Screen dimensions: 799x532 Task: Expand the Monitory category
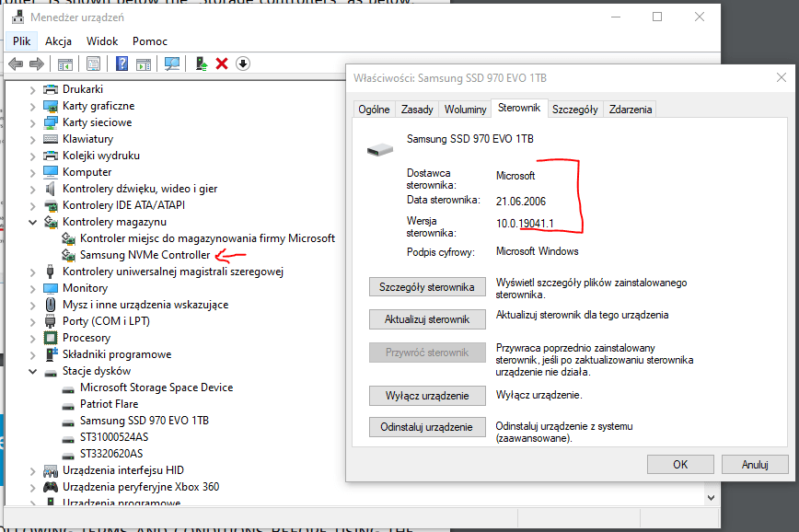click(x=32, y=289)
